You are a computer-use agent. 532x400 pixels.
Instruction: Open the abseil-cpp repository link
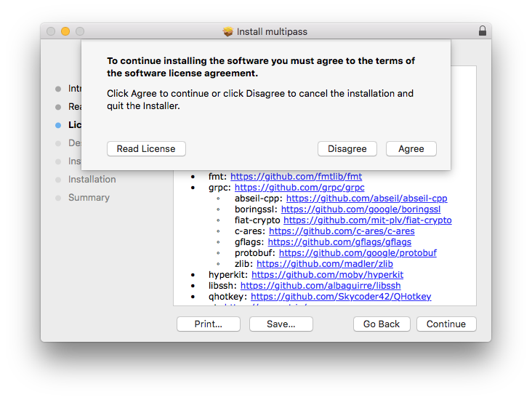pyautogui.click(x=367, y=199)
